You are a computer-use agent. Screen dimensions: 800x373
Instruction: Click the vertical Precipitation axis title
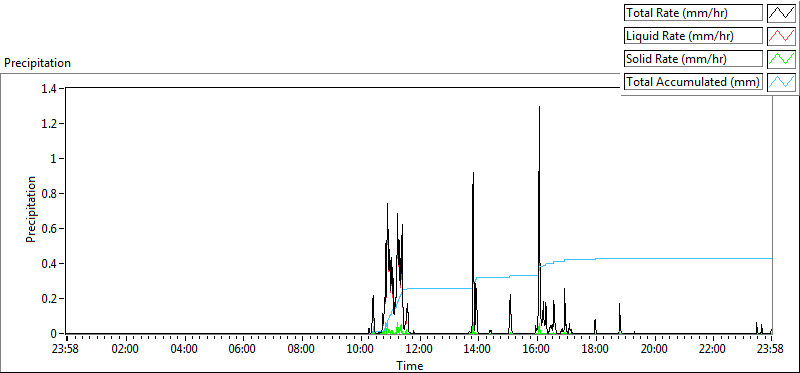point(31,209)
